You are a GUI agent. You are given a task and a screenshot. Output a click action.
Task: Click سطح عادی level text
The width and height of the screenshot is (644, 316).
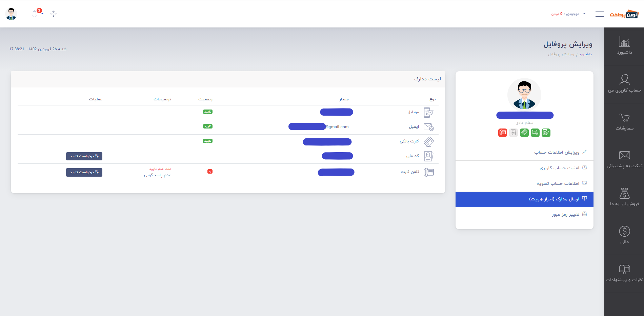(x=524, y=123)
